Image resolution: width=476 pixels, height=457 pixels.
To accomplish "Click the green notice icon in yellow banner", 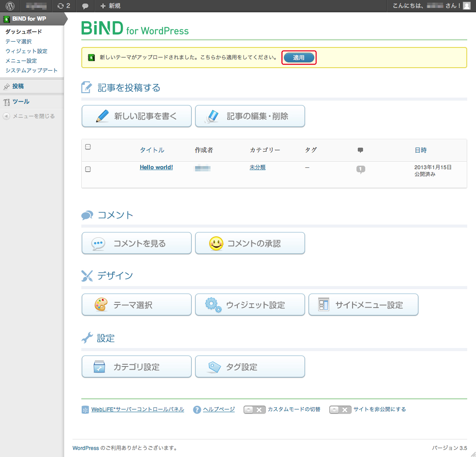I will (91, 58).
